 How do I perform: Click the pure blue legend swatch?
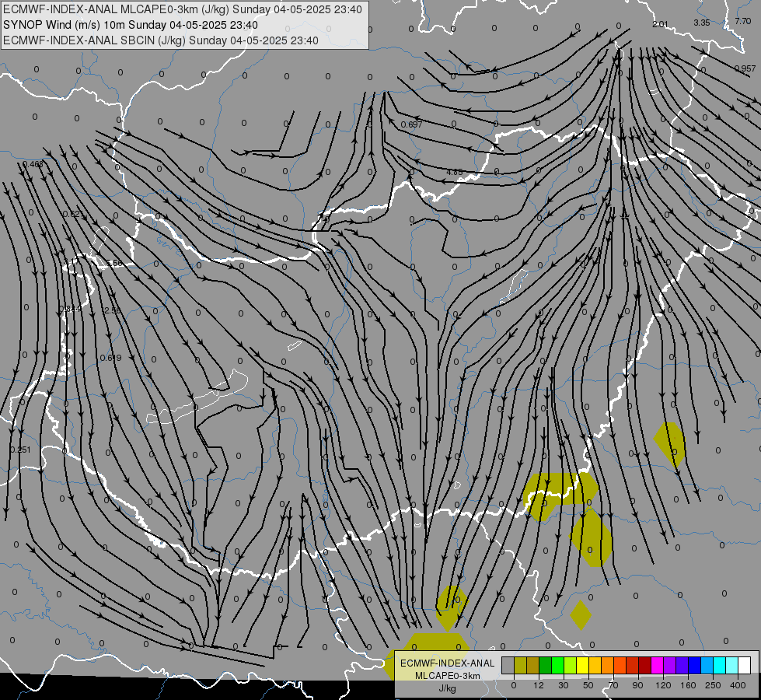tap(694, 665)
